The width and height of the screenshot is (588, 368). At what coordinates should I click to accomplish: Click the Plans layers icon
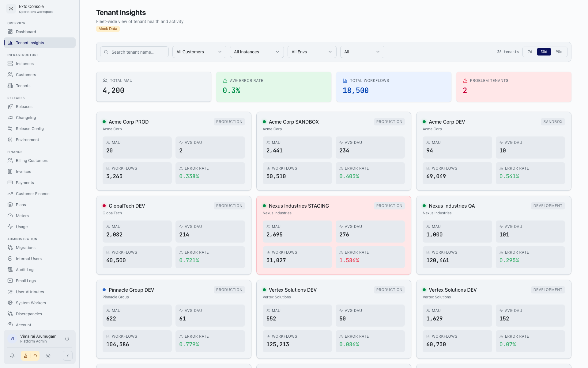(10, 205)
